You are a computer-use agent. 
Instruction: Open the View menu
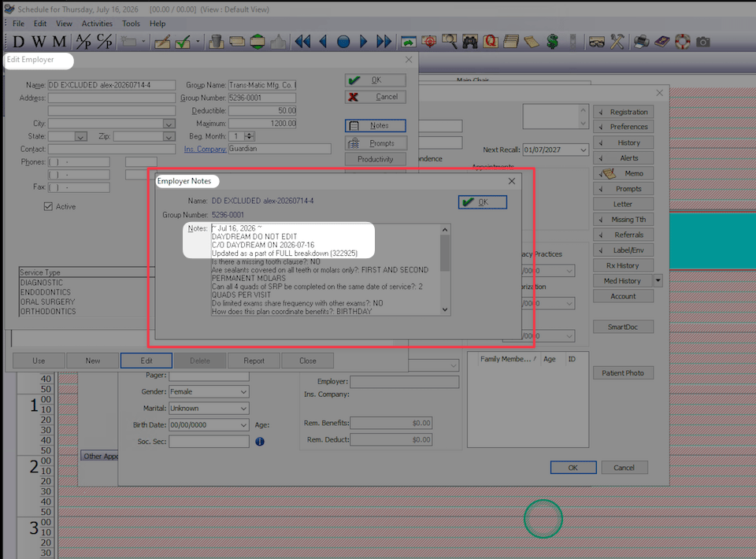(x=64, y=24)
